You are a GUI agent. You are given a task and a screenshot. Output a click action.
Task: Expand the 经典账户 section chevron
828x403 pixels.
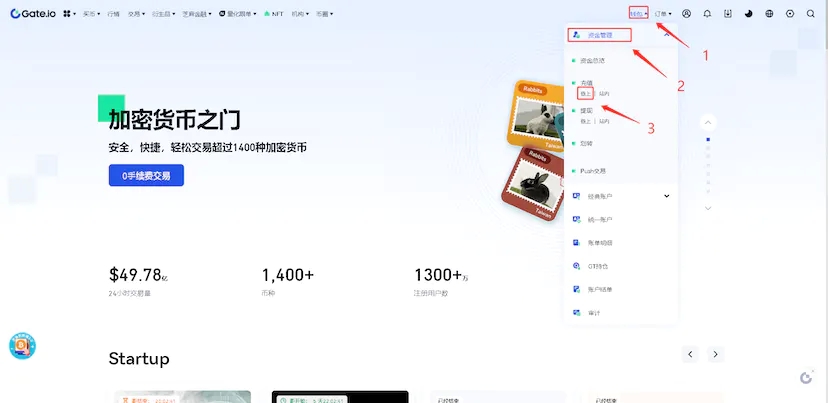click(x=666, y=196)
